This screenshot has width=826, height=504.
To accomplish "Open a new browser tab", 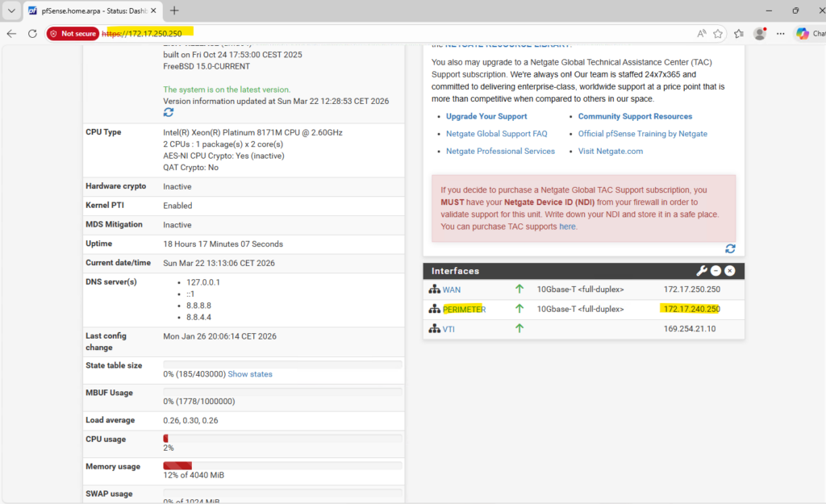I will click(x=174, y=10).
